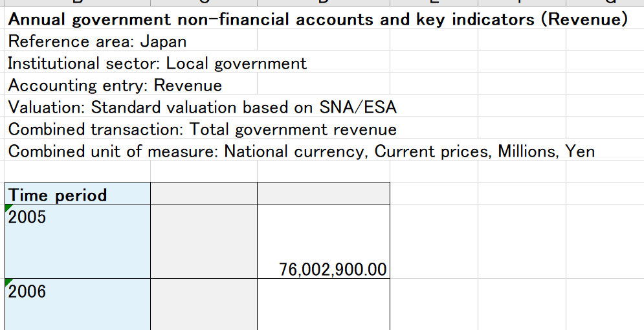Select the gray cell right of 2005
This screenshot has height=330, width=644.
click(x=203, y=241)
